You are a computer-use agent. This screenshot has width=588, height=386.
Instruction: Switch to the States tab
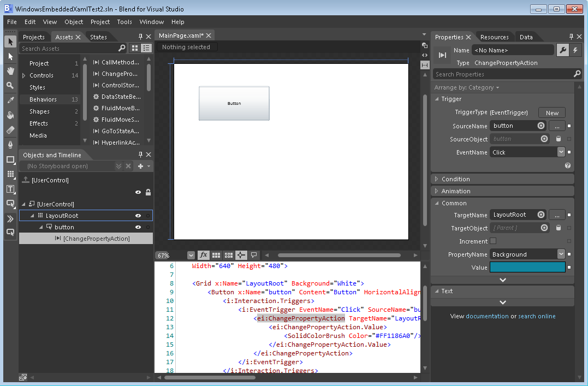(x=98, y=37)
